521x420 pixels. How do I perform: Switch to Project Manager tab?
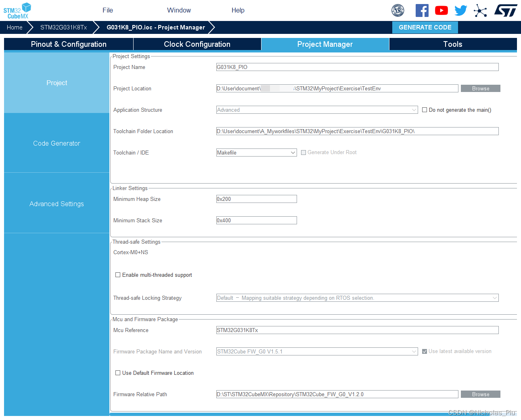325,44
